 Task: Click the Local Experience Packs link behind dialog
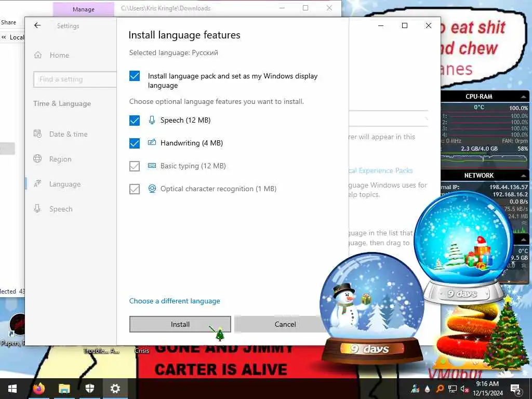[x=381, y=170]
